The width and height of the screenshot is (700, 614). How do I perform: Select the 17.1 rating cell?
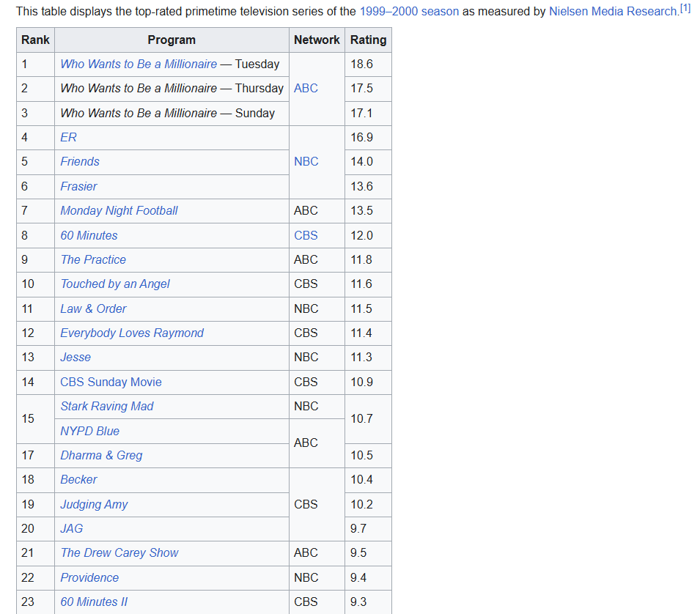[368, 114]
